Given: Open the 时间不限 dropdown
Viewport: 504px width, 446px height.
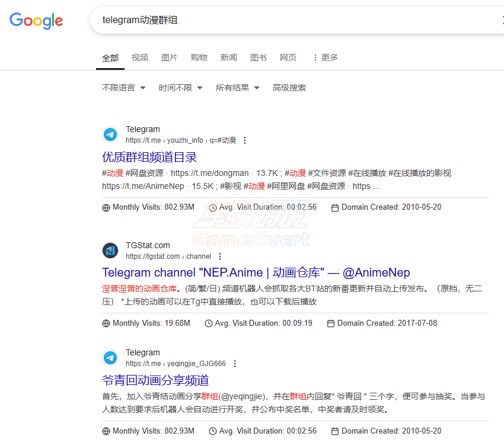Looking at the screenshot, I should pyautogui.click(x=181, y=88).
